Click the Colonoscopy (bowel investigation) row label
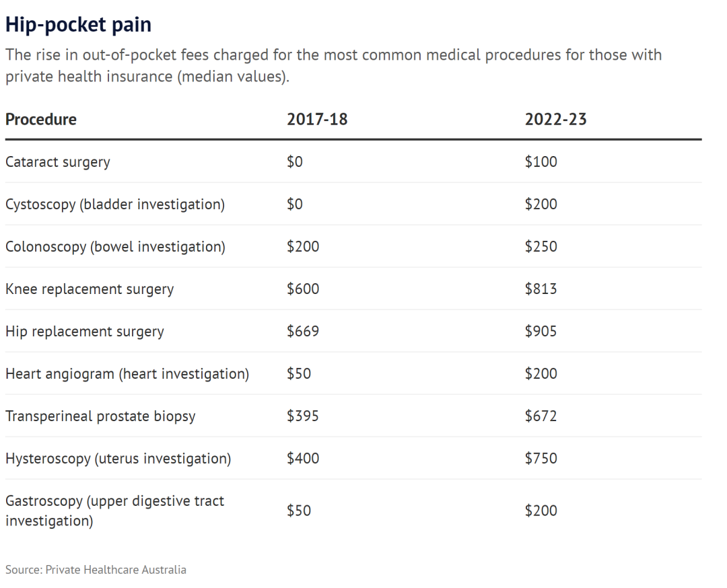This screenshot has height=588, width=727. click(115, 247)
